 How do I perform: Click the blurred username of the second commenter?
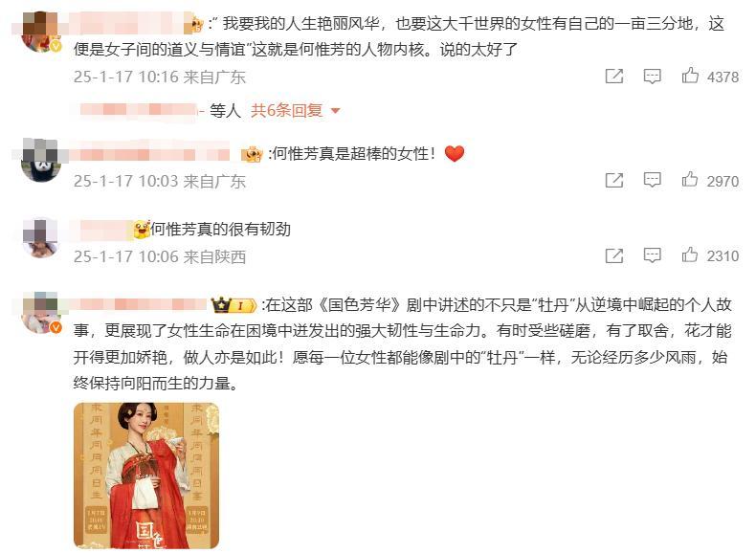pyautogui.click(x=149, y=154)
